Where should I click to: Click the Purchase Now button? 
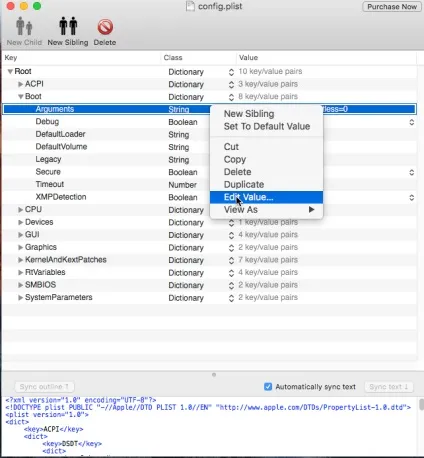392,7
